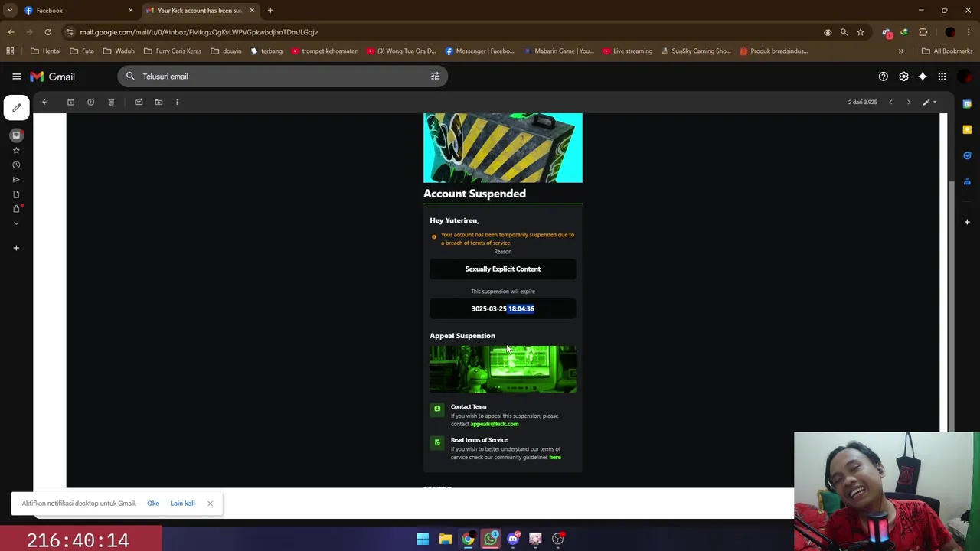Open community guidelines 'here' link
980x551 pixels.
[x=555, y=458]
